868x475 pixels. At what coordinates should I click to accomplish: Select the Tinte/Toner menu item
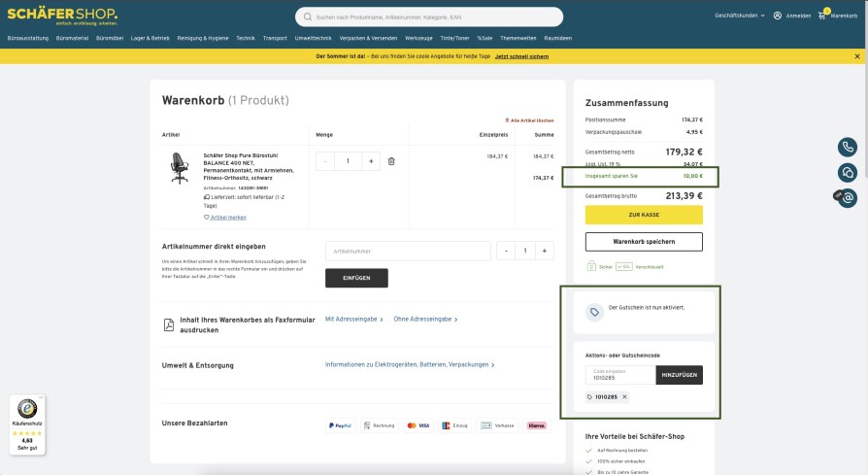click(x=454, y=38)
